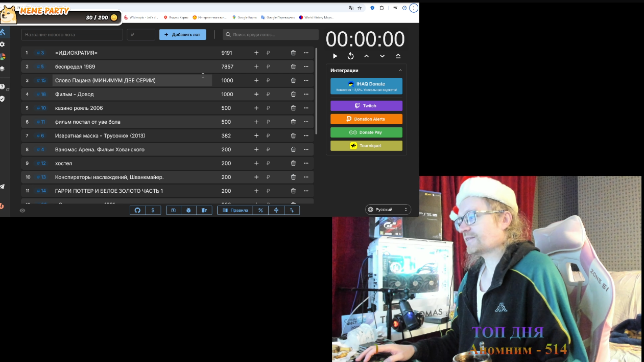Open help question mark icon
Screen dimensions: 644x362
(x=2, y=87)
